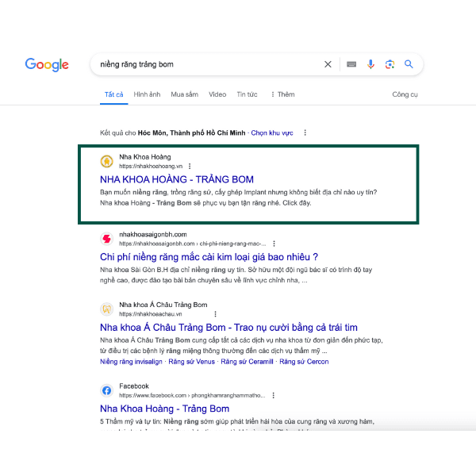The width and height of the screenshot is (476, 476).
Task: Click the 'https://nhakhoaachau.vn' URL text
Action: click(150, 314)
